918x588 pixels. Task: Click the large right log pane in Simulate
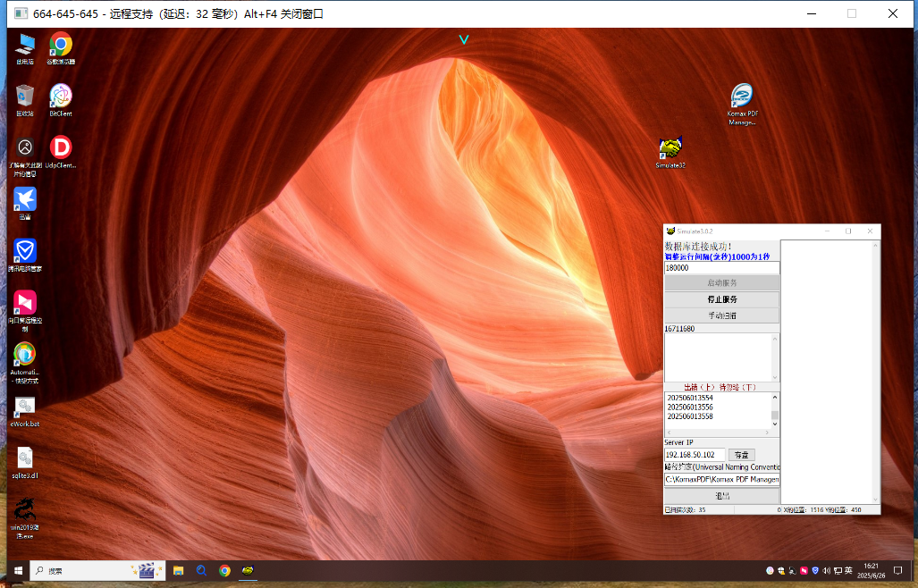pos(826,372)
